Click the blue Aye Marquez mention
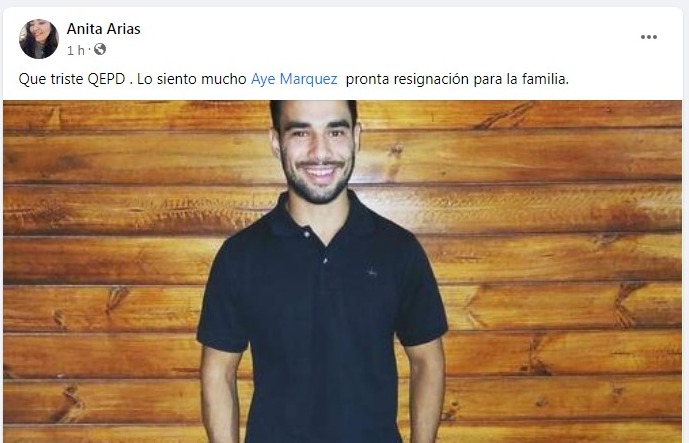The width and height of the screenshot is (689, 443). pyautogui.click(x=294, y=79)
